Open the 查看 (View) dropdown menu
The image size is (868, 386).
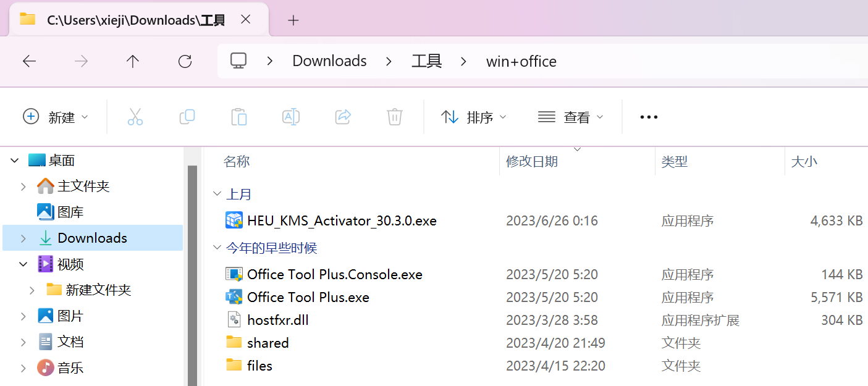(x=571, y=117)
